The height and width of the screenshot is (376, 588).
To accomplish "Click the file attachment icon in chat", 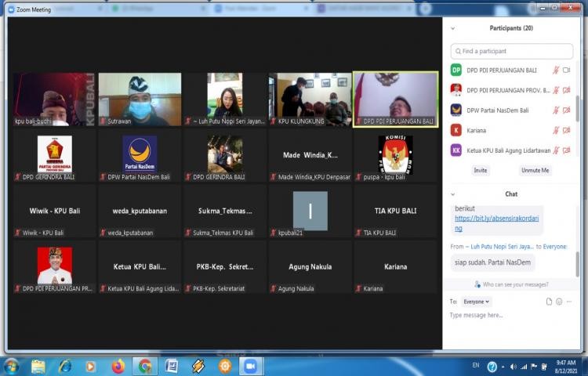I will (x=550, y=301).
